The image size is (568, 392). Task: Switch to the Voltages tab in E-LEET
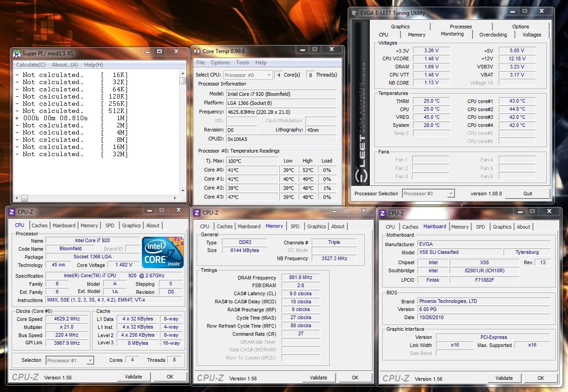coord(532,35)
